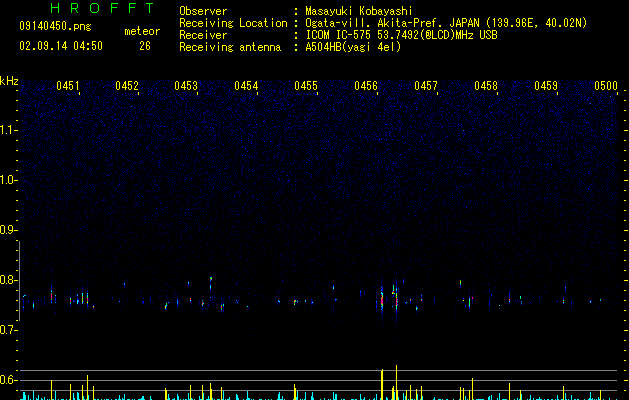The image size is (629, 400).
Task: Click the Receiver label
Action: point(203,35)
